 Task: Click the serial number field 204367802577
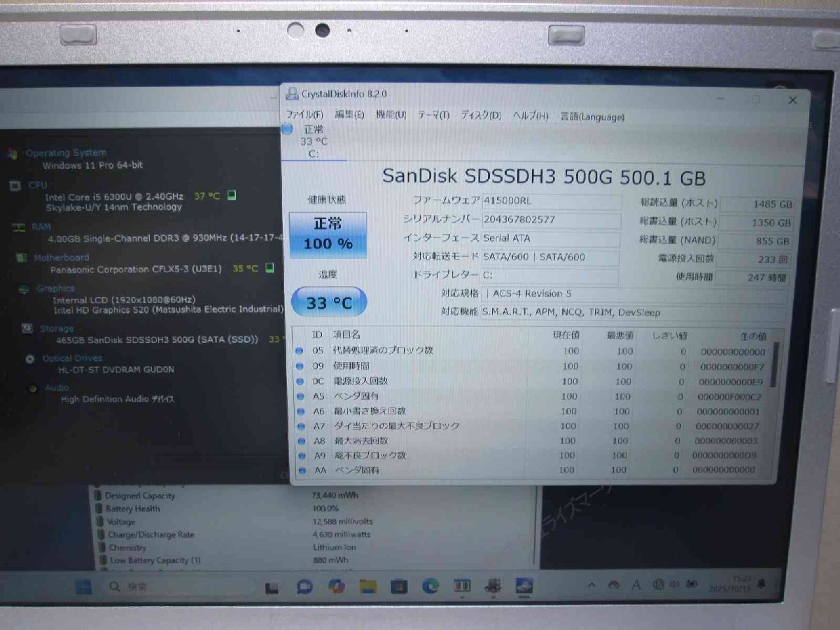[551, 220]
